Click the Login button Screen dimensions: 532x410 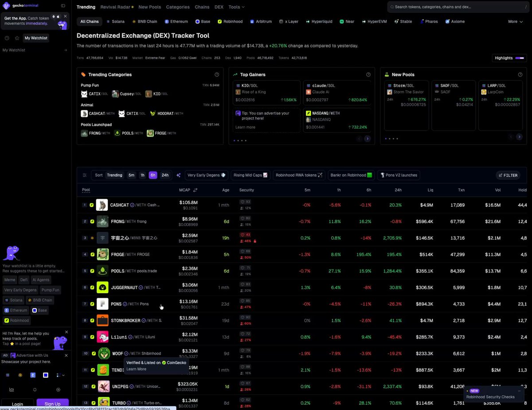pyautogui.click(x=17, y=404)
